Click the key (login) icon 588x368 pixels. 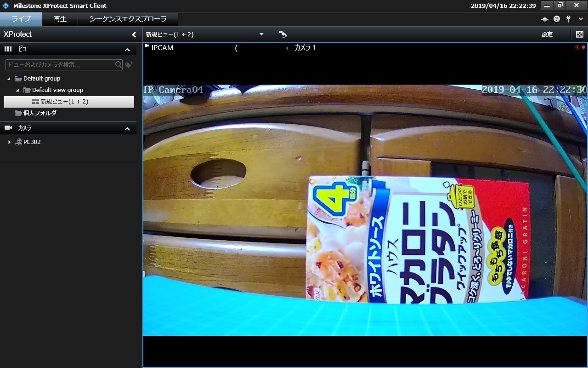[568, 19]
